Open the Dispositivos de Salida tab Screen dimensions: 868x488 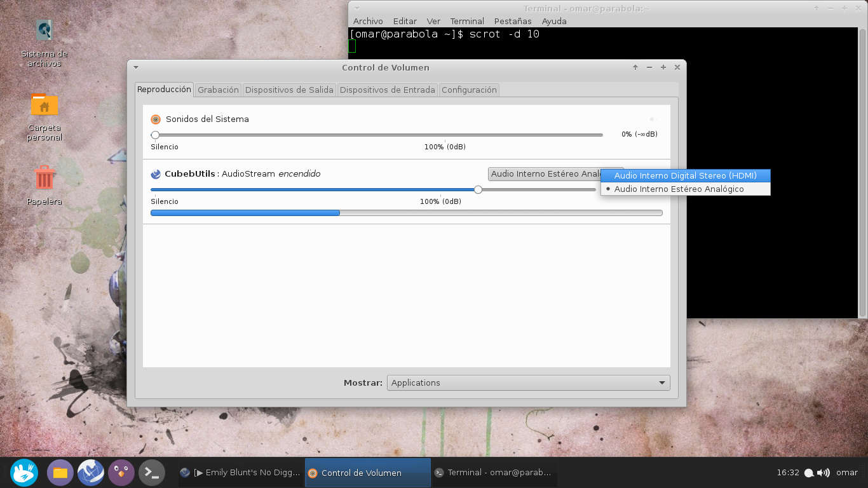pyautogui.click(x=289, y=90)
